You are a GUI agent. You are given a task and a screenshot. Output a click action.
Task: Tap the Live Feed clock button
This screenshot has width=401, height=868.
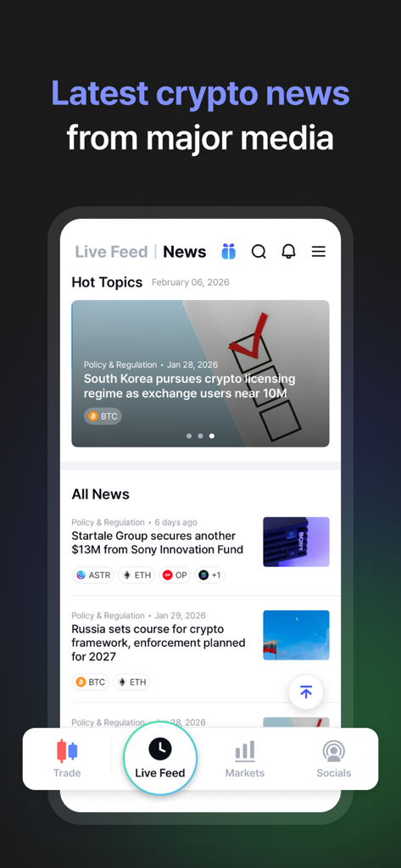tap(160, 758)
